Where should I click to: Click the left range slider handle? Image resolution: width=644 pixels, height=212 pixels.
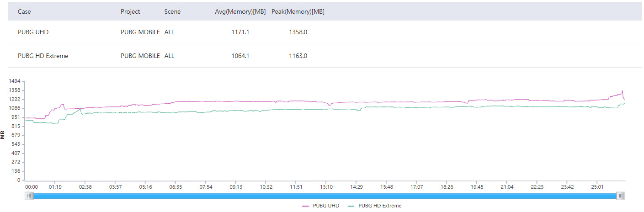[30, 196]
